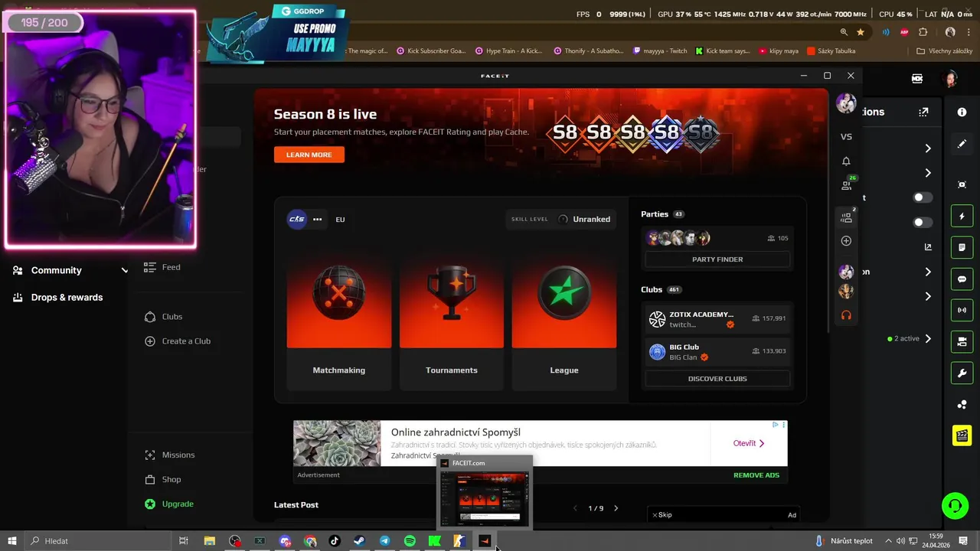Screen dimensions: 980x551
Task: Open Spotify from the taskbar
Action: pos(410,541)
